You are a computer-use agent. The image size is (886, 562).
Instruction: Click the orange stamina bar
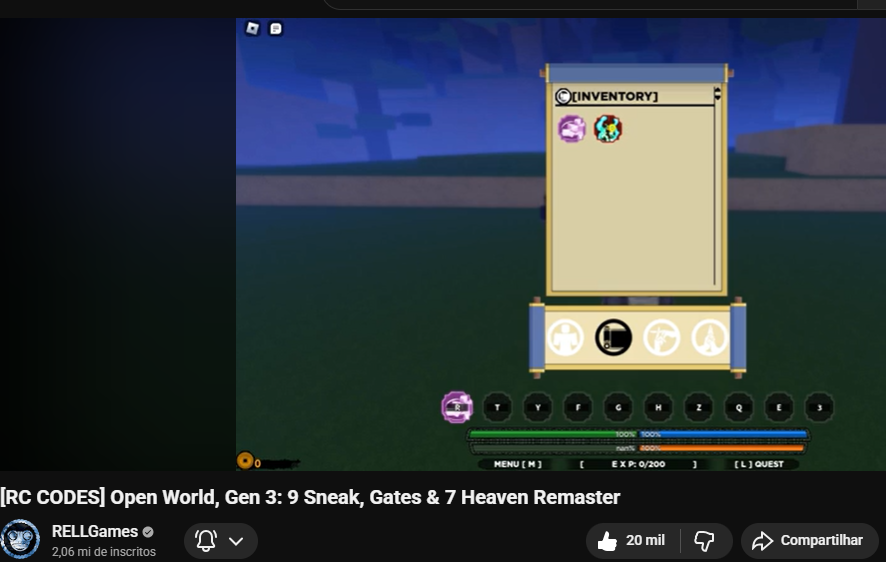click(721, 448)
